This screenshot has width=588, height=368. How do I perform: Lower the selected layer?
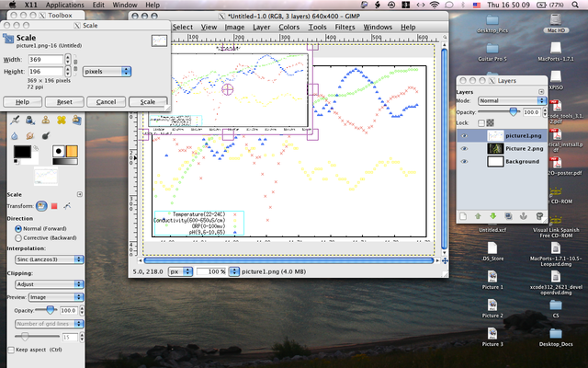[x=492, y=216]
